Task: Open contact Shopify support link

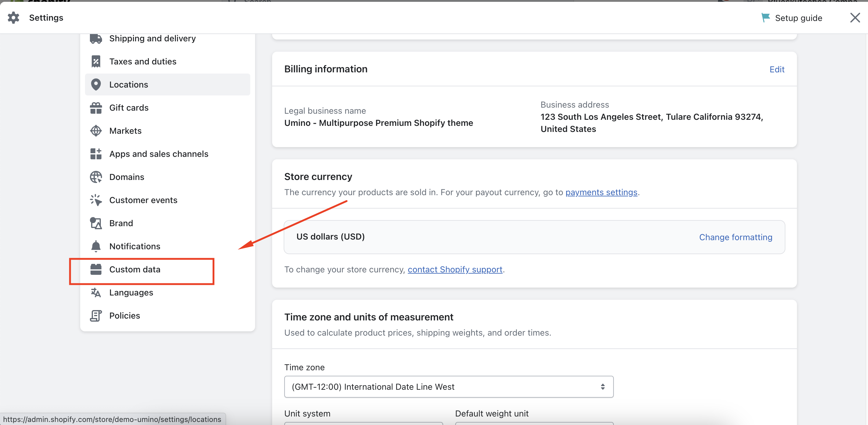Action: pos(455,270)
